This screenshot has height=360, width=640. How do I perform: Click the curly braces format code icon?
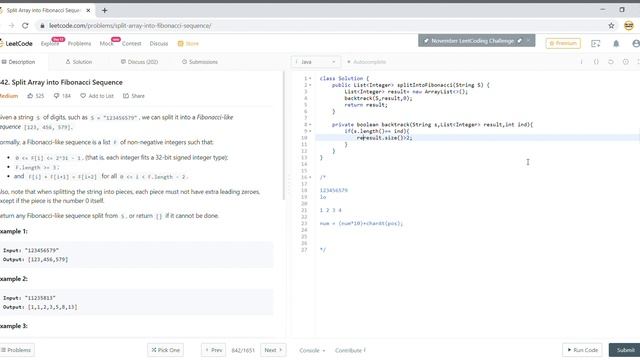tap(596, 62)
